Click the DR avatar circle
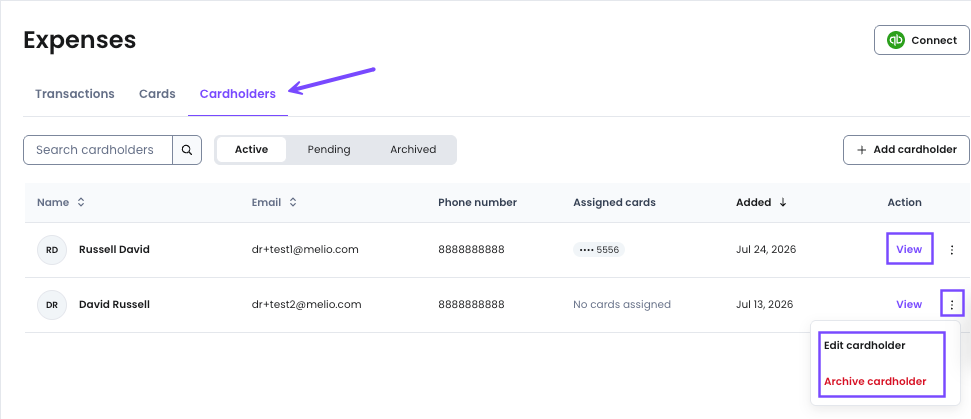Screen dimensions: 971x419 point(52,305)
